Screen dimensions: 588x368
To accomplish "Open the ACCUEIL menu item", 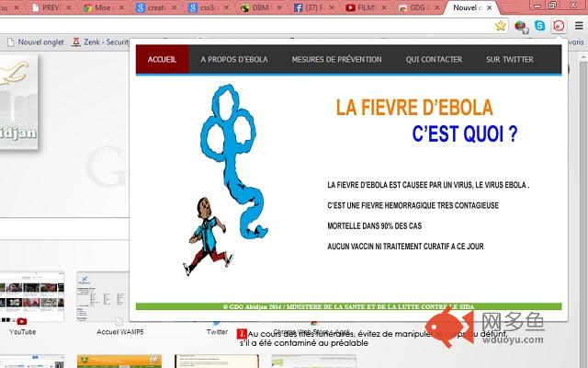I will coord(163,60).
